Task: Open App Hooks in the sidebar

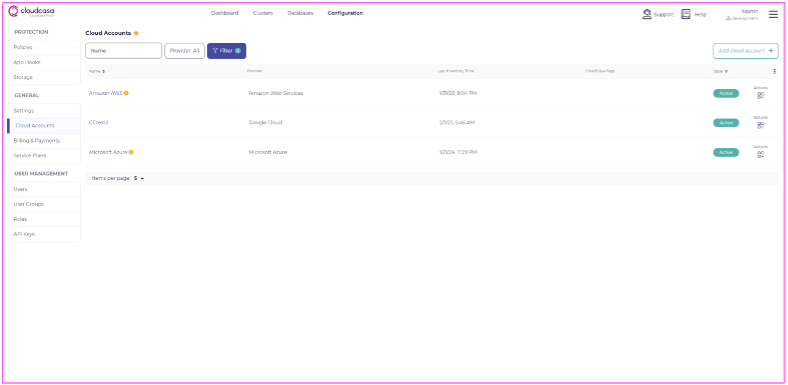Action: pyautogui.click(x=44, y=62)
